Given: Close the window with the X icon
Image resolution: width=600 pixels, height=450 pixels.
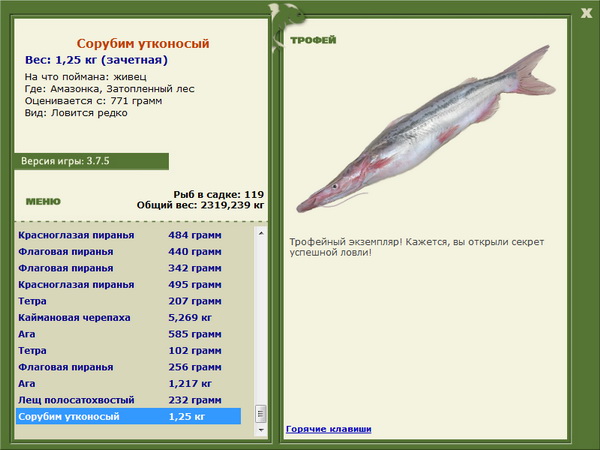Looking at the screenshot, I should click(x=586, y=12).
